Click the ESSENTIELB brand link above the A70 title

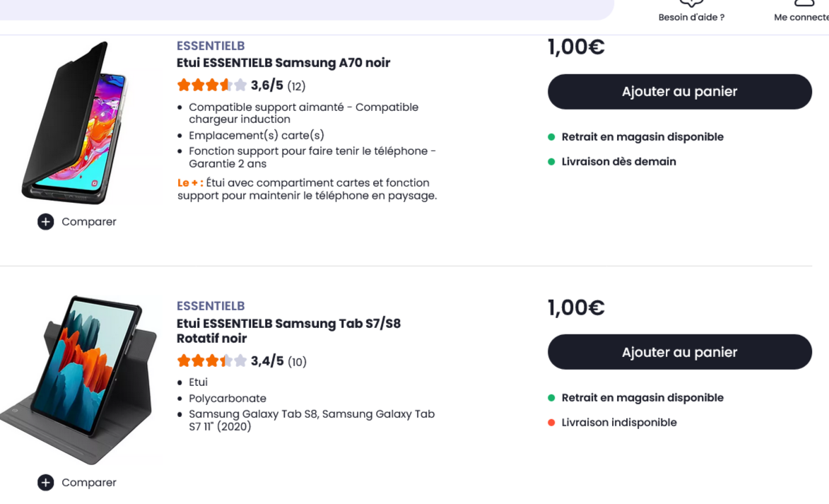pos(211,45)
